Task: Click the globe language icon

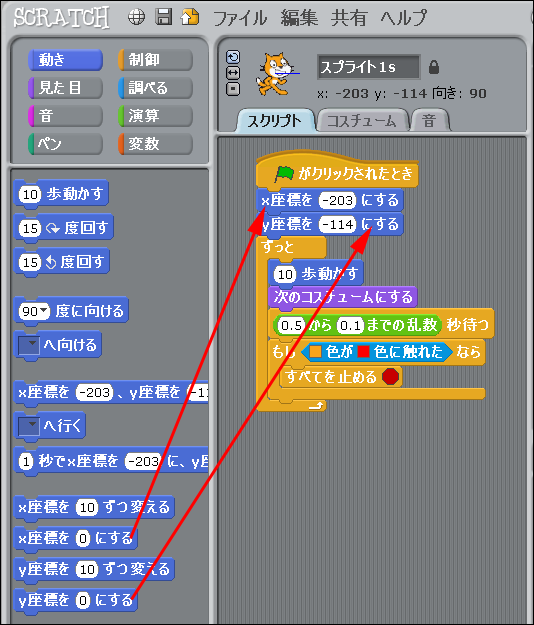Action: click(x=136, y=18)
